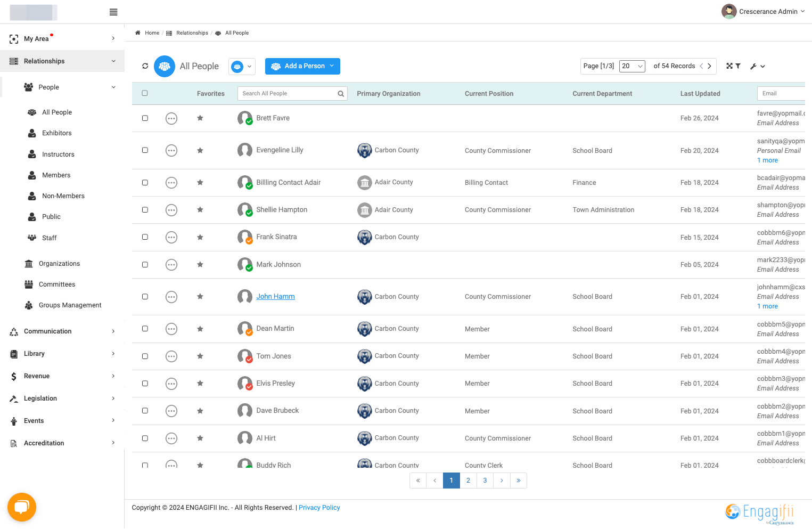
Task: Jump to last page with double-arrow button
Action: pos(519,481)
